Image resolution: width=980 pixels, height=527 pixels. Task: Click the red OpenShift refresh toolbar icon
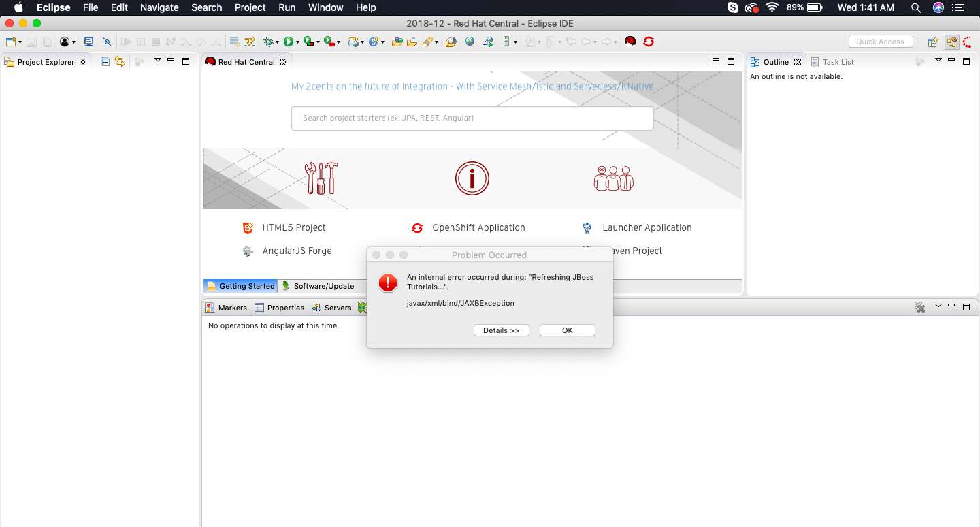click(x=649, y=42)
